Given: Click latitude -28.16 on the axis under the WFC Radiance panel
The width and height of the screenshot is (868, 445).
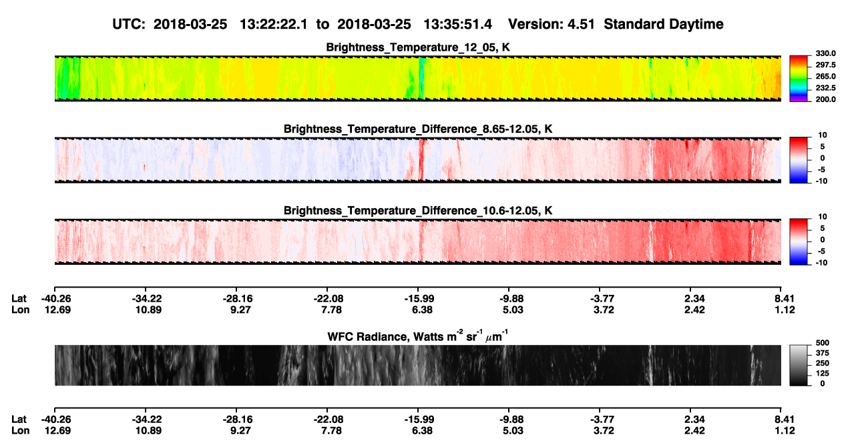Looking at the screenshot, I should click(237, 419).
